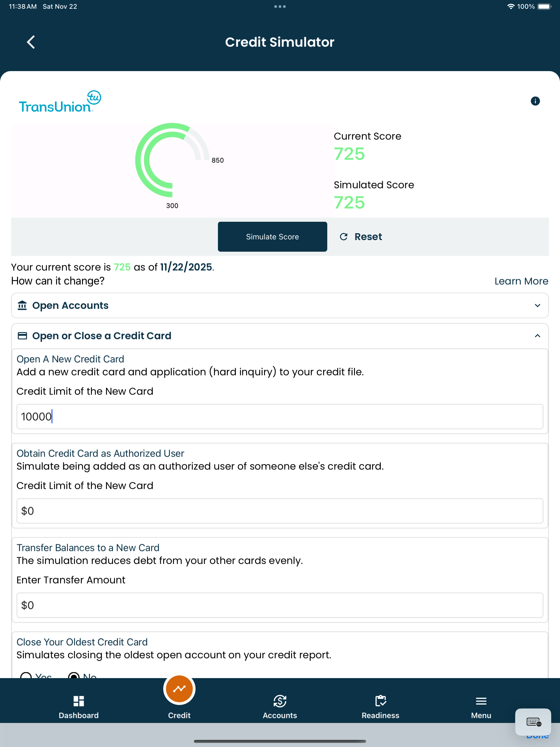560x747 pixels.
Task: Select Yes for closing oldest card
Action: pyautogui.click(x=26, y=675)
